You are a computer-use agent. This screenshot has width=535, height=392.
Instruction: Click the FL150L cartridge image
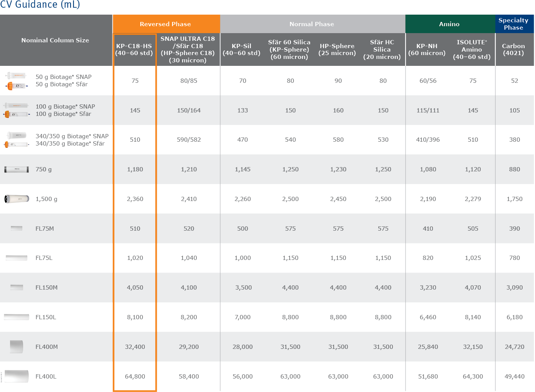coord(17,317)
